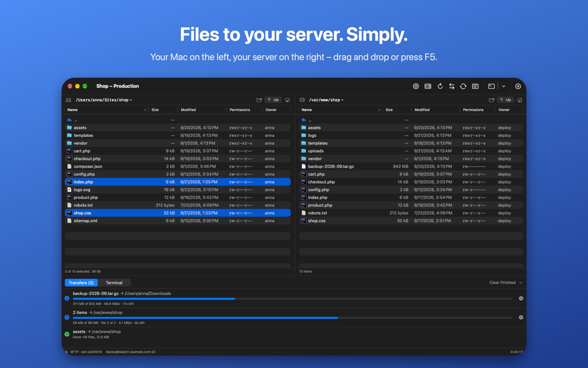The height and width of the screenshot is (368, 588).
Task: Click the synchronize circular arrows icon
Action: point(463,86)
